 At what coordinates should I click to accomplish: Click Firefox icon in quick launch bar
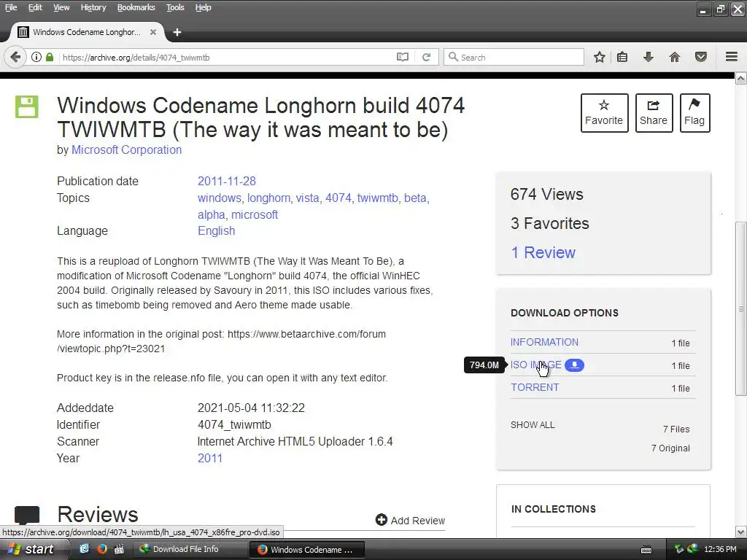[x=101, y=549]
